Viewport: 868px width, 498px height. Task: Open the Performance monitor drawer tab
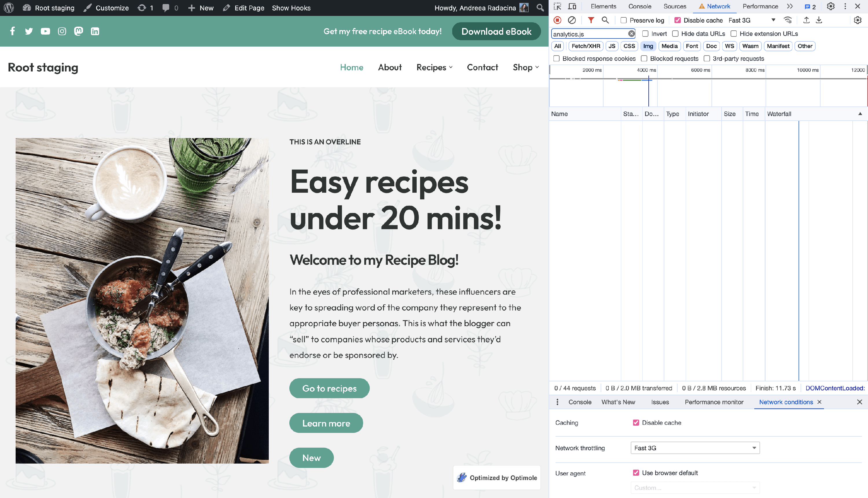click(x=714, y=402)
